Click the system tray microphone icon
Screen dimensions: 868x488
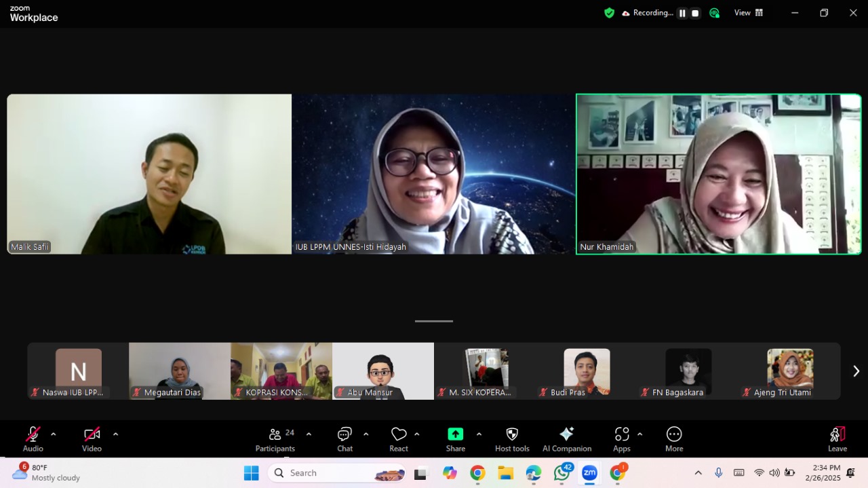[719, 473]
